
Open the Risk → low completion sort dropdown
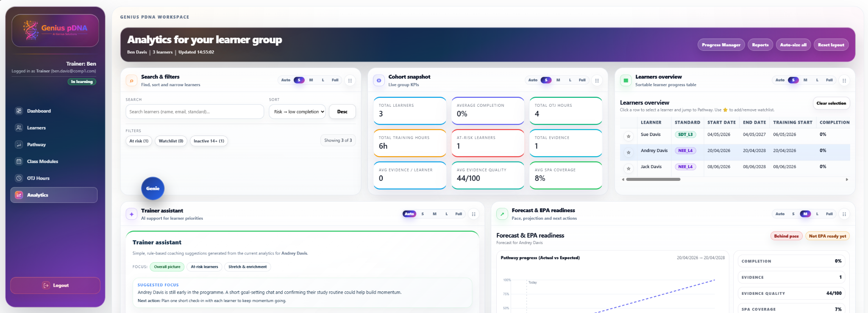[x=297, y=112]
